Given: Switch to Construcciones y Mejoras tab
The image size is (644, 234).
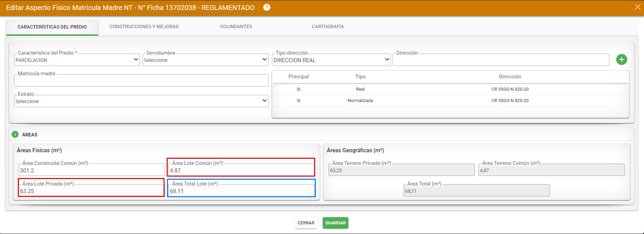Looking at the screenshot, I should pyautogui.click(x=144, y=26).
